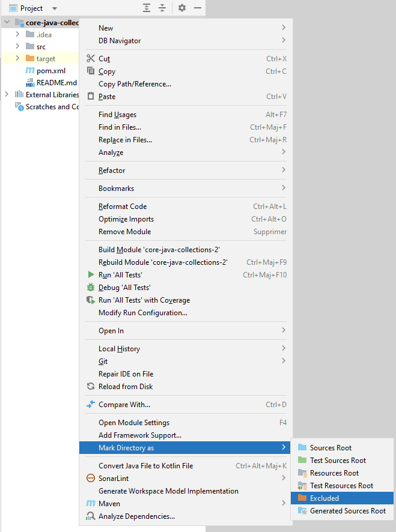
Task: Click the Scratches and Consoles icon
Action: tap(19, 106)
